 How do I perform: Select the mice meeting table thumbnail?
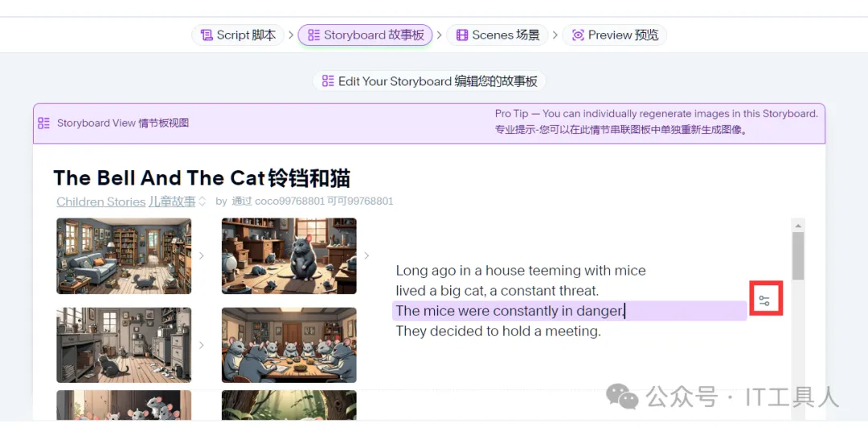click(289, 345)
